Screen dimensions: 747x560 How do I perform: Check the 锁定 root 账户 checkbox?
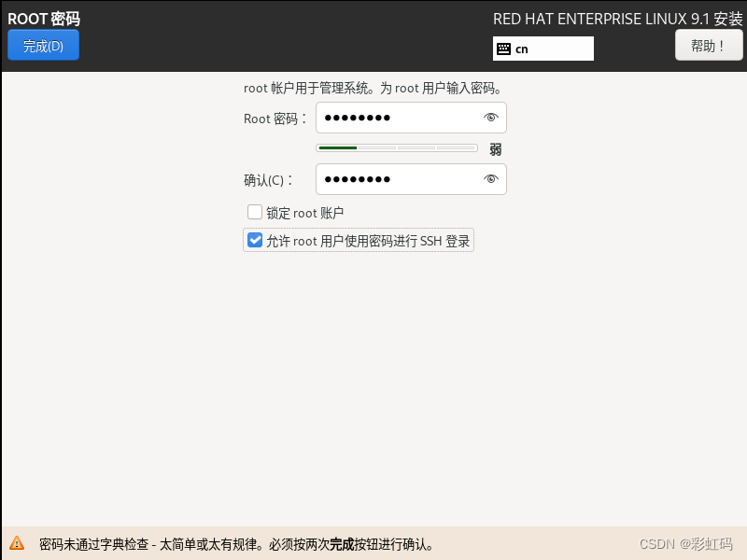(255, 212)
